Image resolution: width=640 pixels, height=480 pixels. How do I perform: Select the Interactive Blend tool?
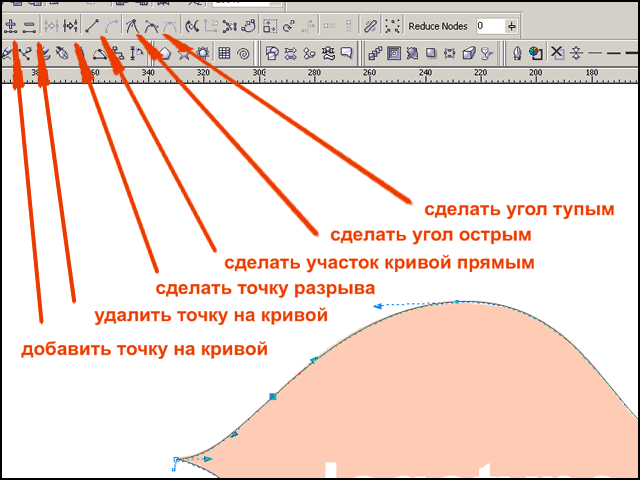375,53
